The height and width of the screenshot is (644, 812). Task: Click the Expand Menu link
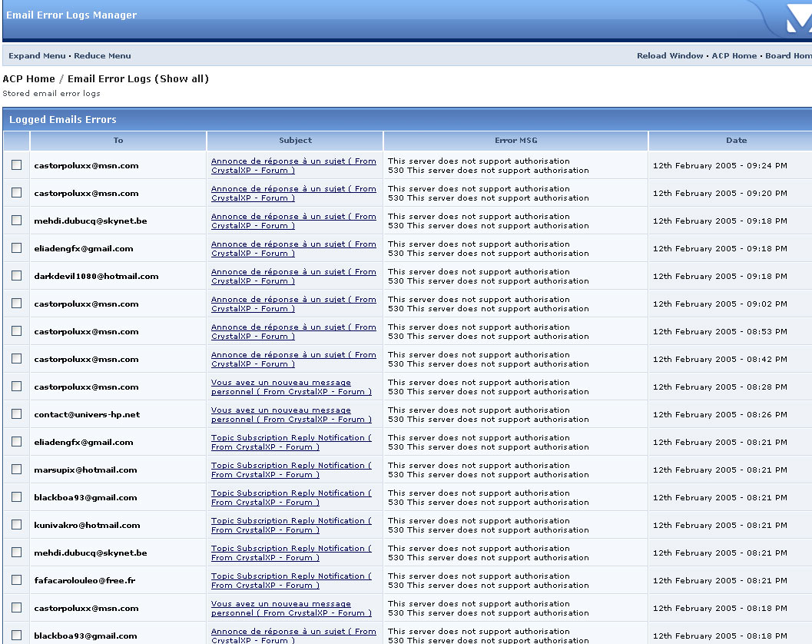(38, 55)
